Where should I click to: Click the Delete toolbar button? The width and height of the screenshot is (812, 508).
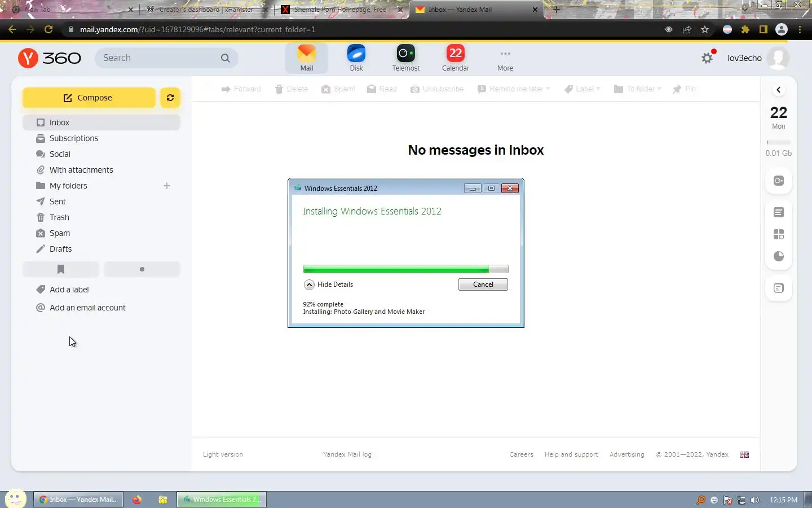coord(292,89)
